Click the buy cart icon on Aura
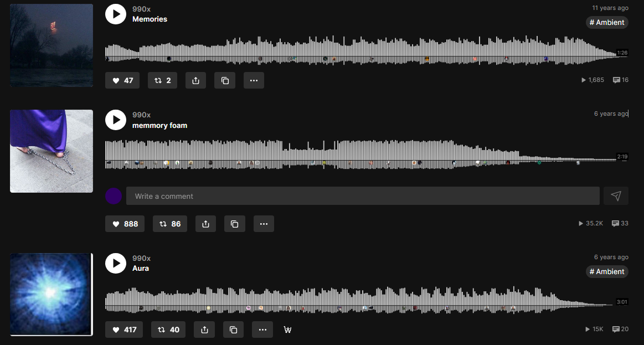The height and width of the screenshot is (345, 644). coord(287,329)
